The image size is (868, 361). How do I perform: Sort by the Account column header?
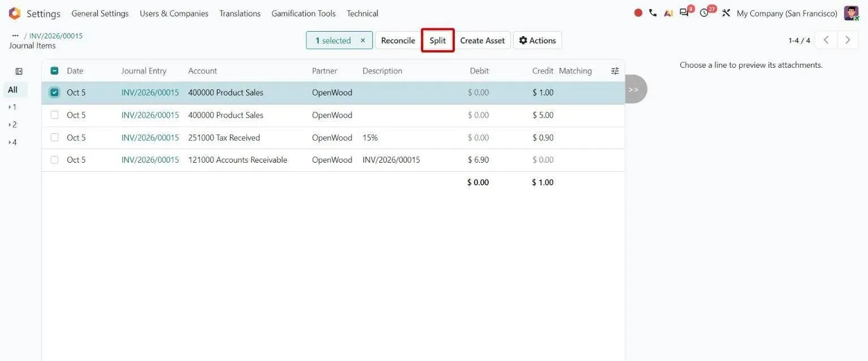coord(202,71)
